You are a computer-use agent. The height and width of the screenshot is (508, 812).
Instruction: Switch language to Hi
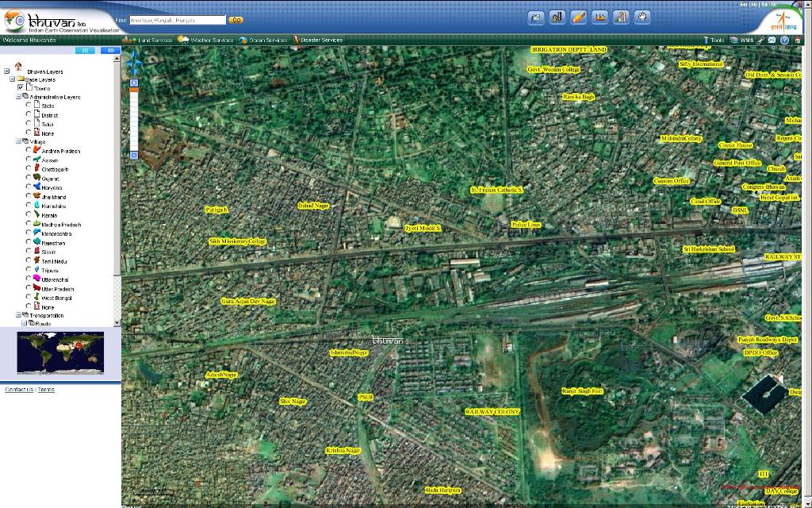click(x=755, y=4)
